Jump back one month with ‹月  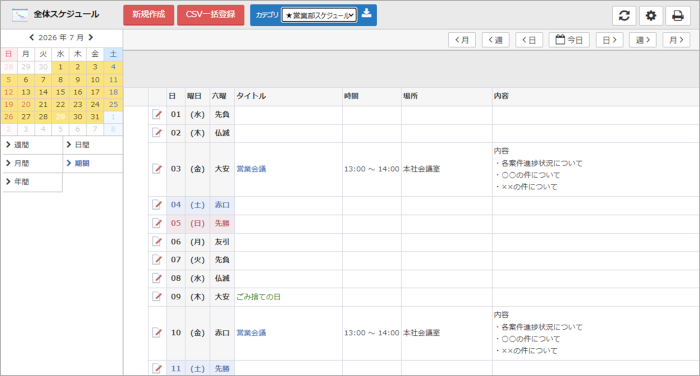click(x=462, y=40)
